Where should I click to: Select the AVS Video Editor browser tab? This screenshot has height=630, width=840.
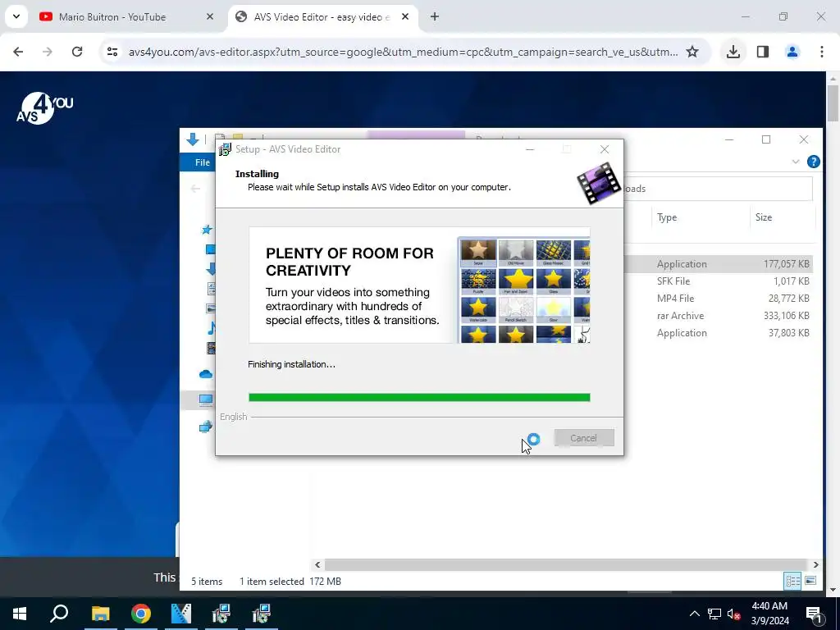click(322, 17)
